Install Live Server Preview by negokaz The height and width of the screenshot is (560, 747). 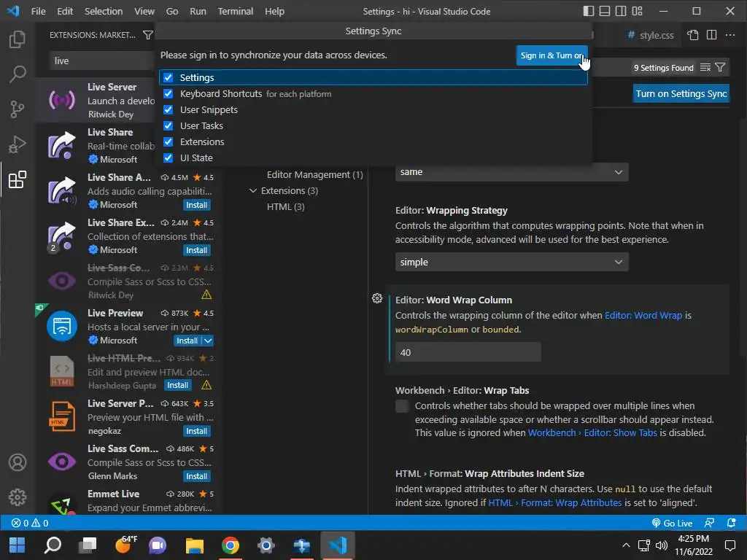[196, 431]
